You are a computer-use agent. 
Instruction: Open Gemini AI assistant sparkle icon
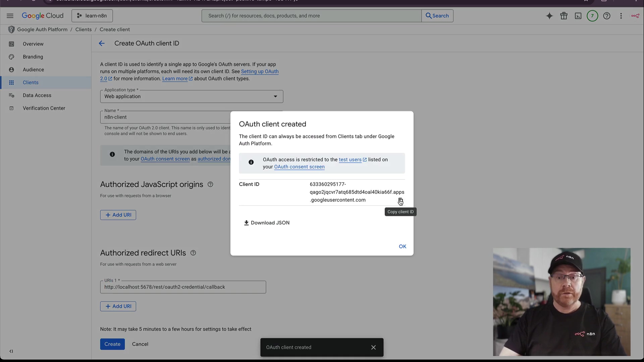click(x=549, y=16)
